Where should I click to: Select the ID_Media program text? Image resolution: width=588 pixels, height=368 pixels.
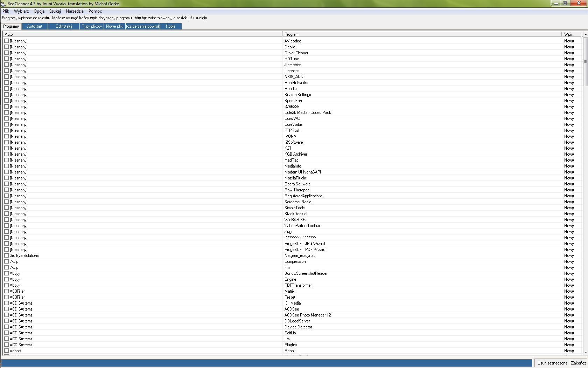(293, 303)
